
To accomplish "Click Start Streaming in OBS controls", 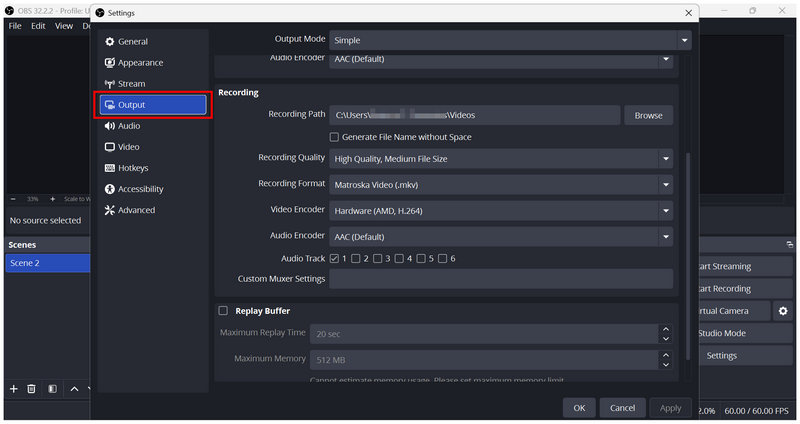I will 745,266.
